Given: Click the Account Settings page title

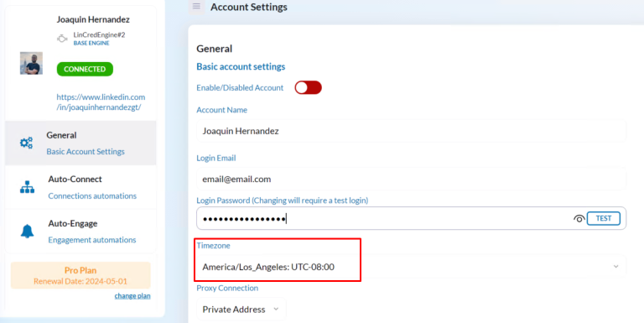Looking at the screenshot, I should point(249,7).
